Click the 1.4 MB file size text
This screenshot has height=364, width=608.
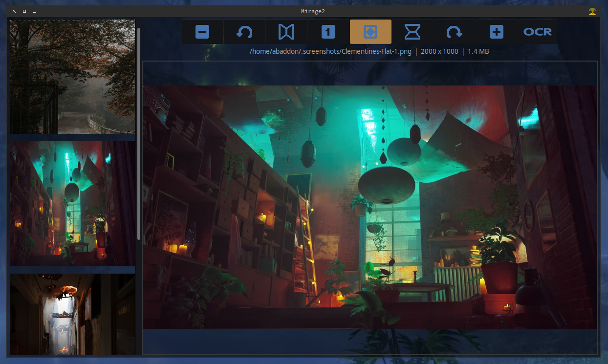(478, 51)
